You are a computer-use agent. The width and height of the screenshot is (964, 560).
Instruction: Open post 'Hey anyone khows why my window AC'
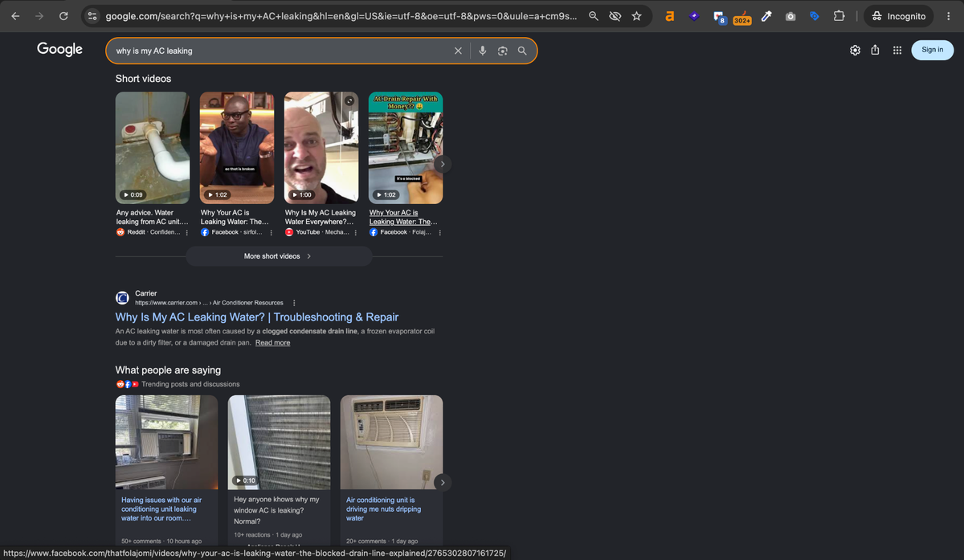click(276, 510)
